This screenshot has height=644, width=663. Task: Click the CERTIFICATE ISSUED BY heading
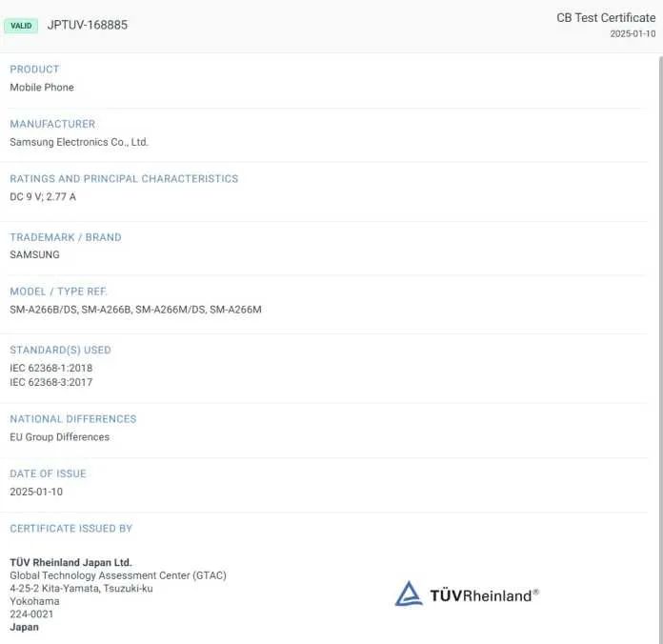pyautogui.click(x=71, y=529)
